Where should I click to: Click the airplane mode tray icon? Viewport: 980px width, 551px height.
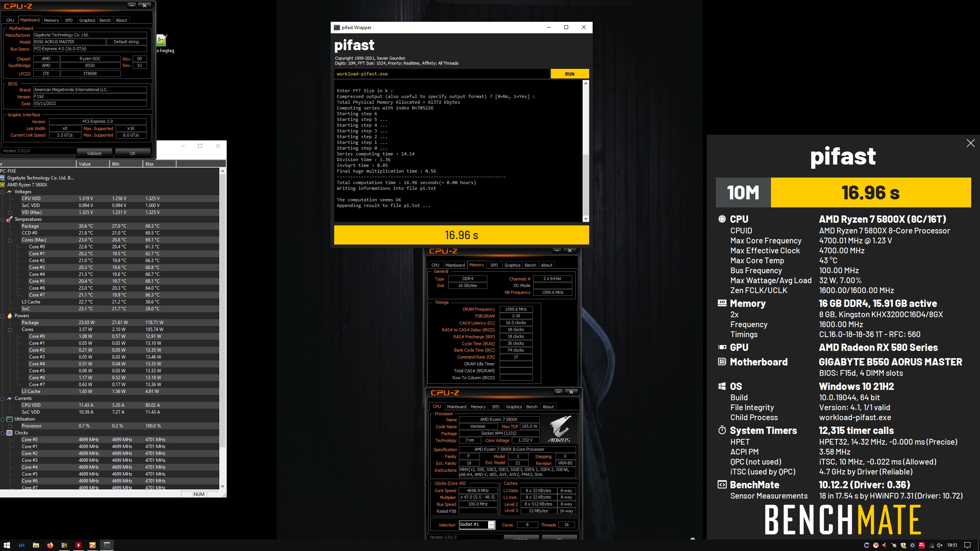click(894, 545)
